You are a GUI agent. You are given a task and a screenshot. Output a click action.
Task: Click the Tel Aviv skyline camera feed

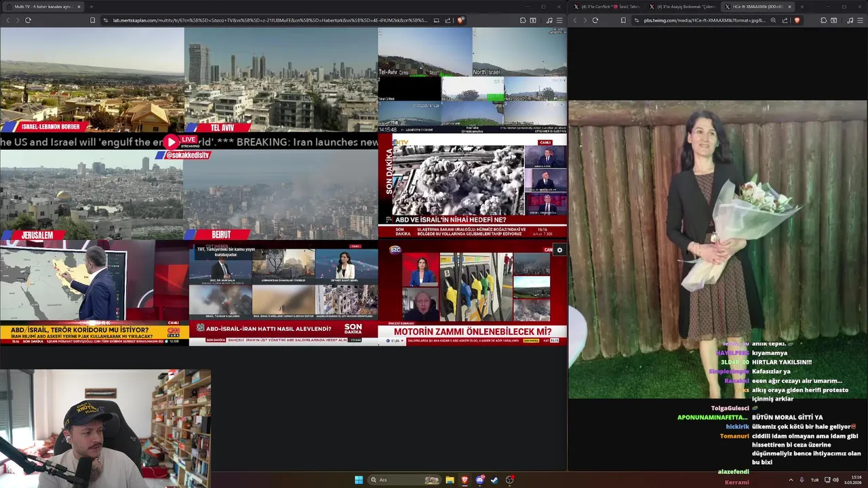click(x=281, y=79)
